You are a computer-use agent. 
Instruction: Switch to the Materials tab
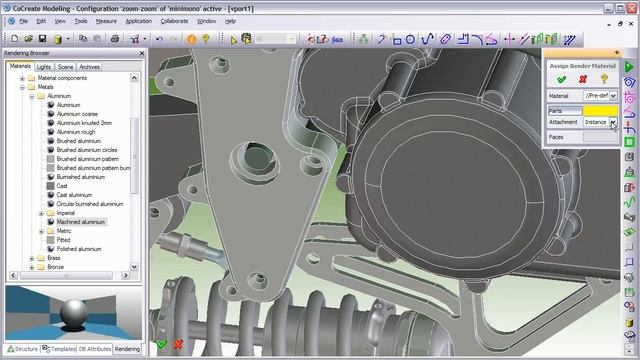pos(20,66)
